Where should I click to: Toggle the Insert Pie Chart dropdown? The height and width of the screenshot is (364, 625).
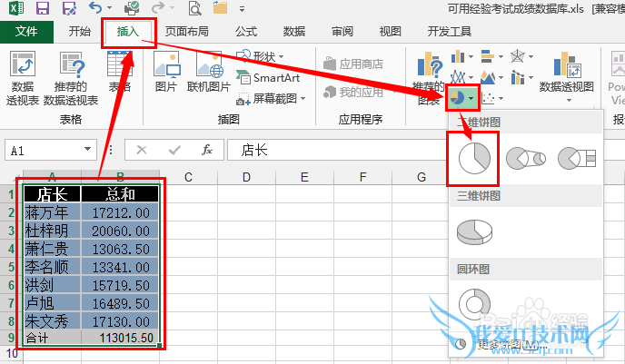point(462,98)
